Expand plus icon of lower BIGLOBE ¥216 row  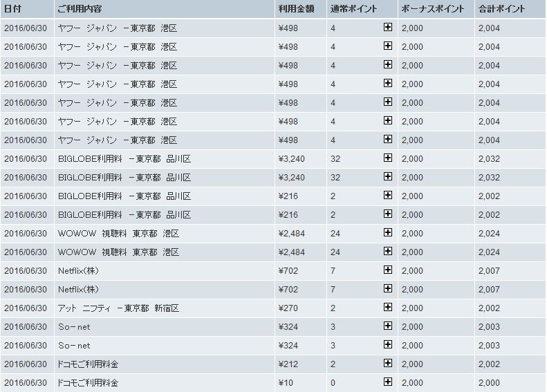[387, 214]
